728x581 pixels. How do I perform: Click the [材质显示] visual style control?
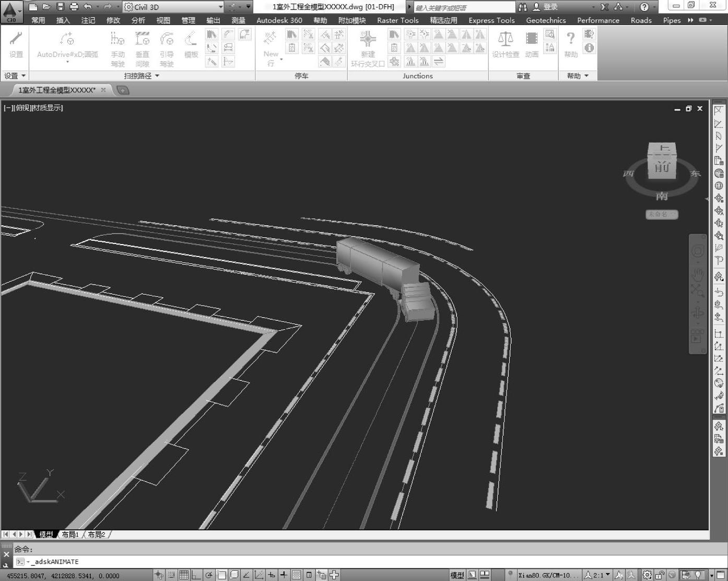tap(47, 108)
